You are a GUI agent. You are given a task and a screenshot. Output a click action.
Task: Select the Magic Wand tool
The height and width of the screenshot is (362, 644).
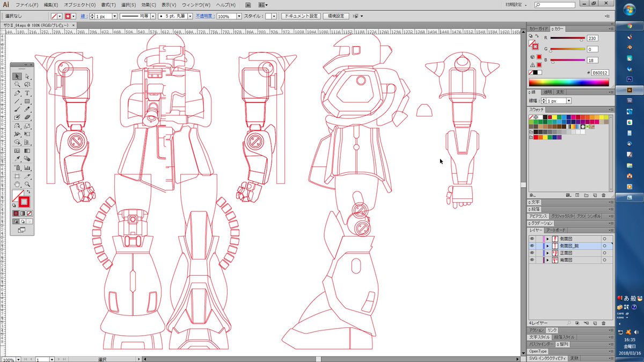click(x=17, y=84)
